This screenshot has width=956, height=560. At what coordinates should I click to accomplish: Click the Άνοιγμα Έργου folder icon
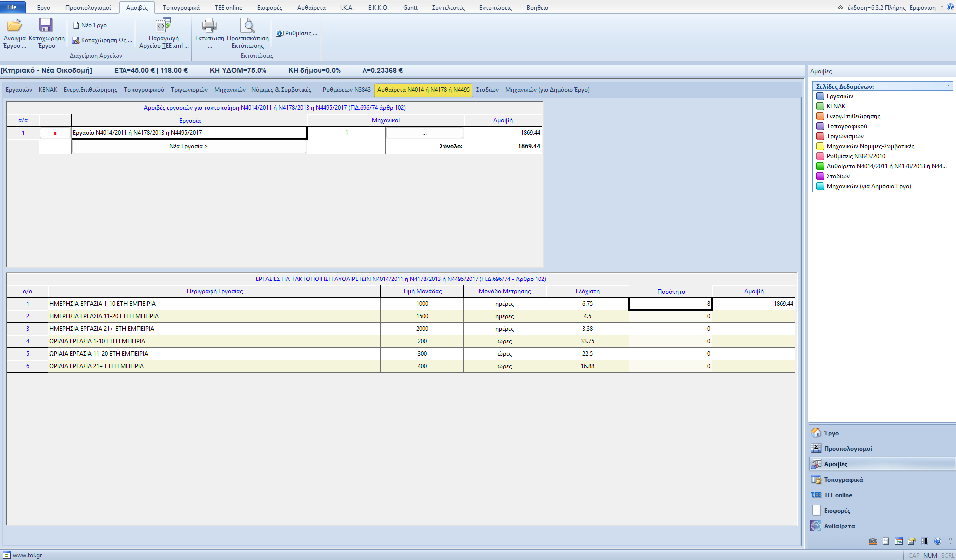[15, 26]
